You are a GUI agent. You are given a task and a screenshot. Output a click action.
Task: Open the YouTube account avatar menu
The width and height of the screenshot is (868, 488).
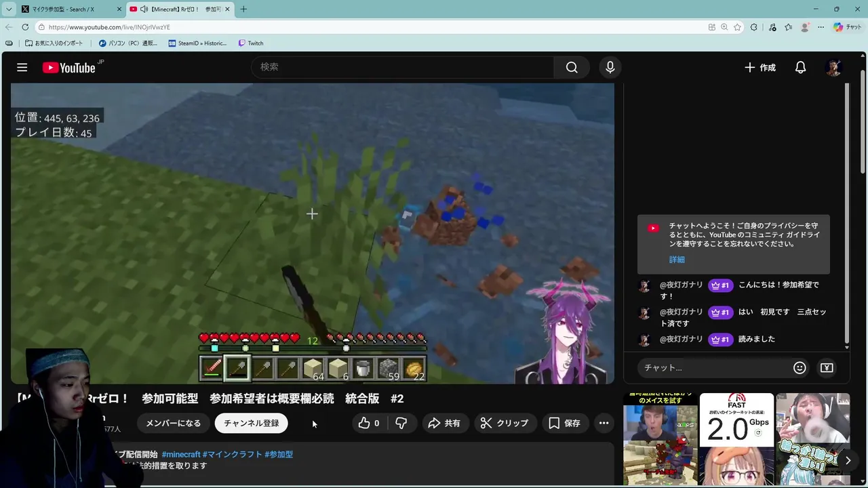coord(833,67)
